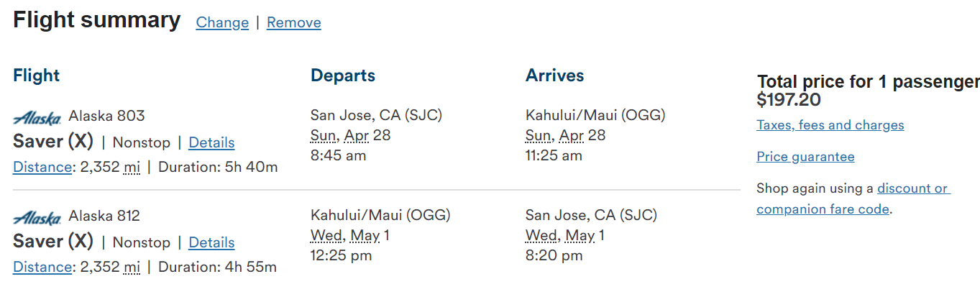Click the Sun, Apr 28 arrival date
Screen dimensions: 980x297
pos(565,135)
